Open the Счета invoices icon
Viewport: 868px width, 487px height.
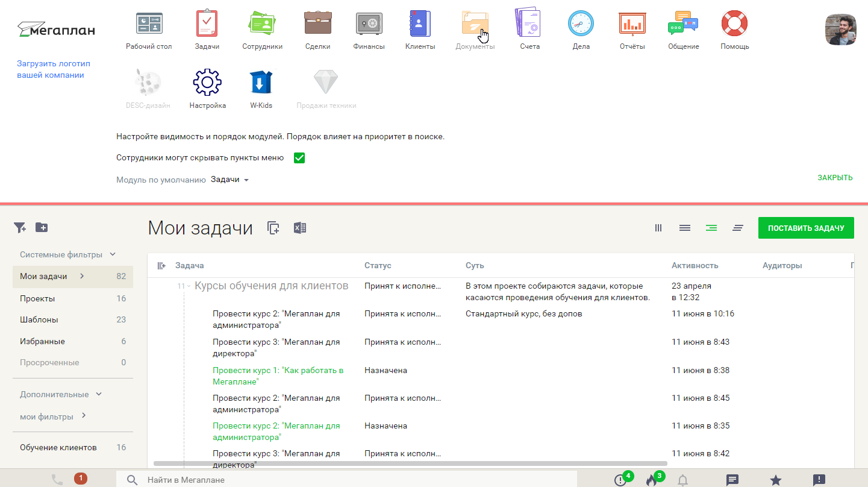point(529,23)
